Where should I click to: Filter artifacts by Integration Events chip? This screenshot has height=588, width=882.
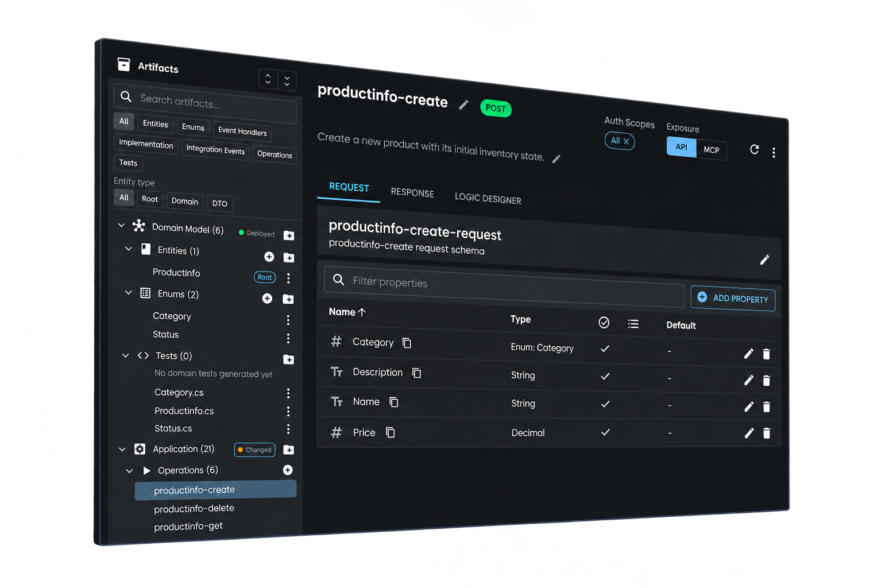pos(215,150)
